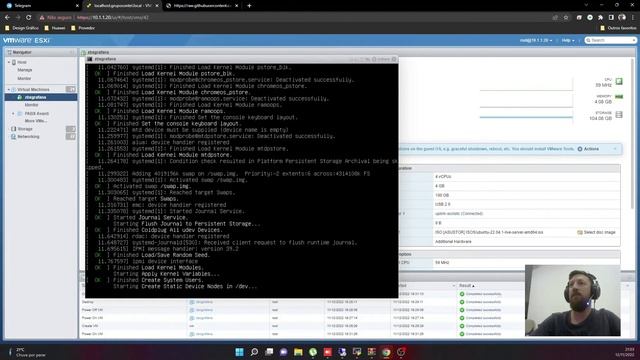Click the weather widget on taskbar
This screenshot has width=640, height=360.
pyautogui.click(x=27, y=352)
